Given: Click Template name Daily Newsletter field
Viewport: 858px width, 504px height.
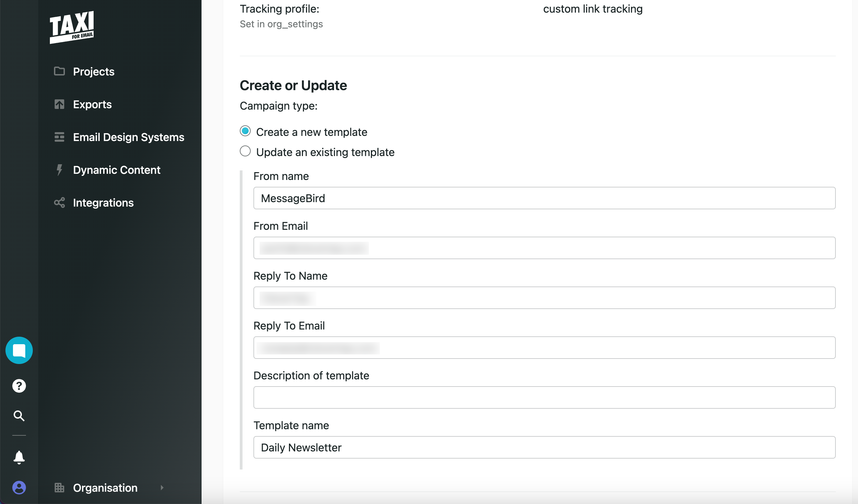Looking at the screenshot, I should 544,447.
